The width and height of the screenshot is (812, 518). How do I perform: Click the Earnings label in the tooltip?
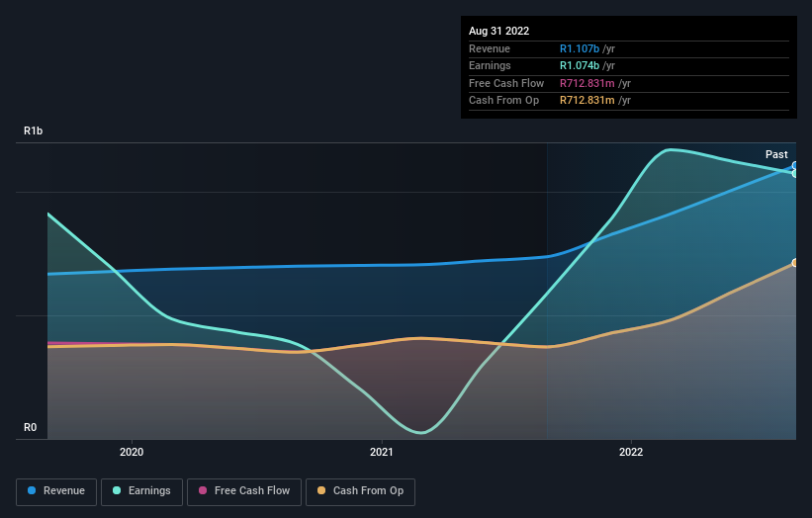[x=490, y=65]
